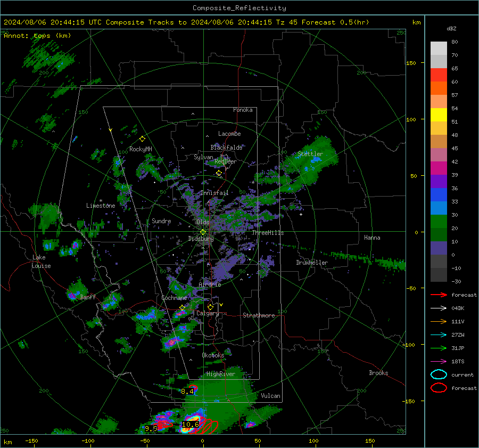Screen dimensions: 479x448
Task: Click the Hanna city label
Action: 372,238
